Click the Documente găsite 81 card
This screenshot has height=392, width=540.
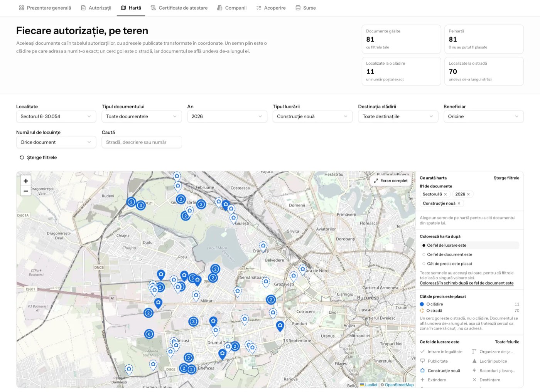(401, 39)
